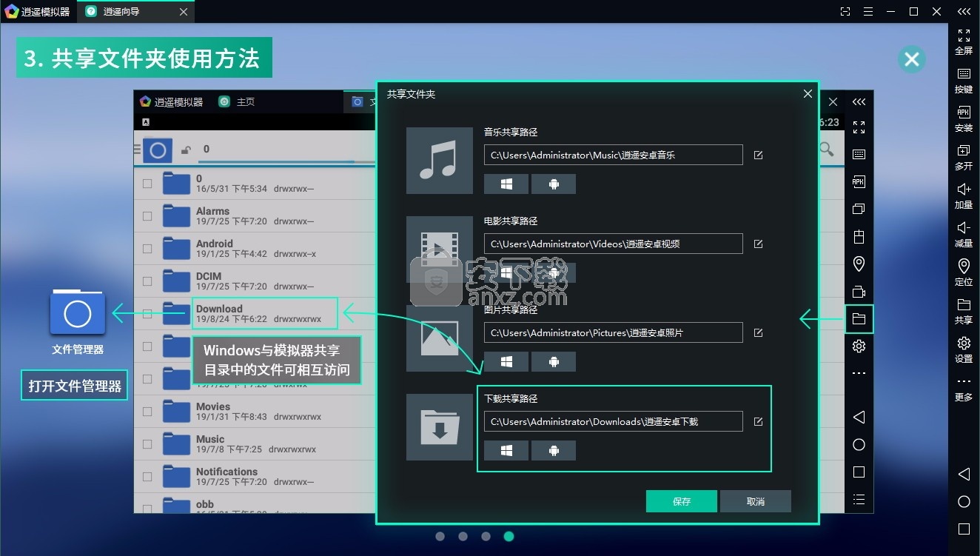Open pictures folder with the Windows button

click(x=506, y=361)
